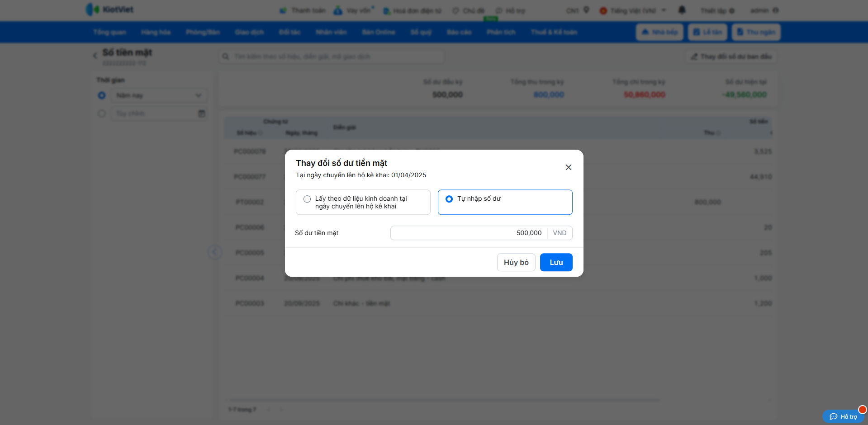The image size is (868, 425).
Task: Collapse the left filter panel with arrow
Action: coord(215,252)
